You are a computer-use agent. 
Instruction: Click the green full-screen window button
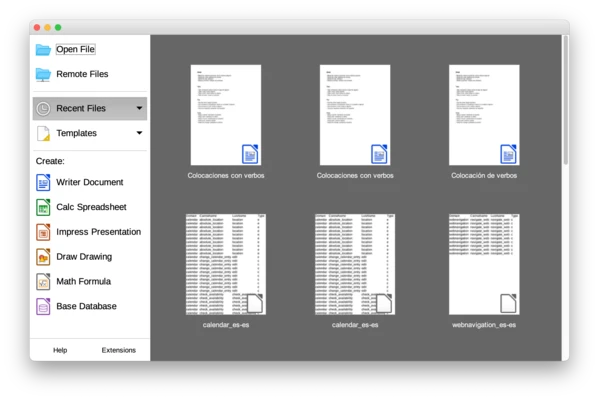[x=58, y=28]
